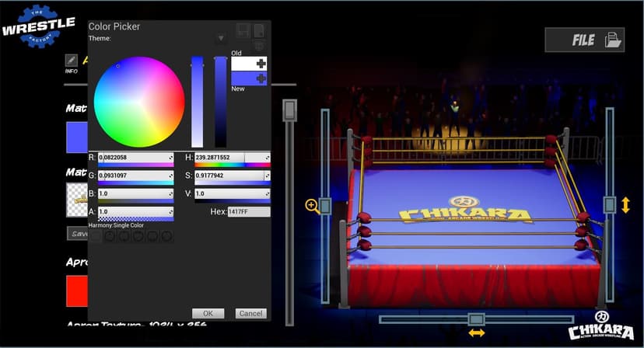Viewport: 644px width, 348px height.
Task: Select the sixth harmony mode icon
Action: point(166,236)
